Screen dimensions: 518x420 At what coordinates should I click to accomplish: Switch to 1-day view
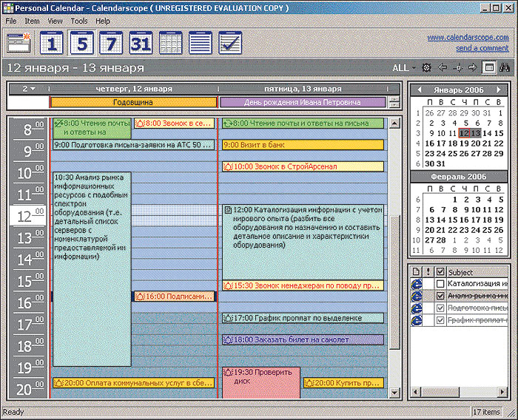[52, 43]
